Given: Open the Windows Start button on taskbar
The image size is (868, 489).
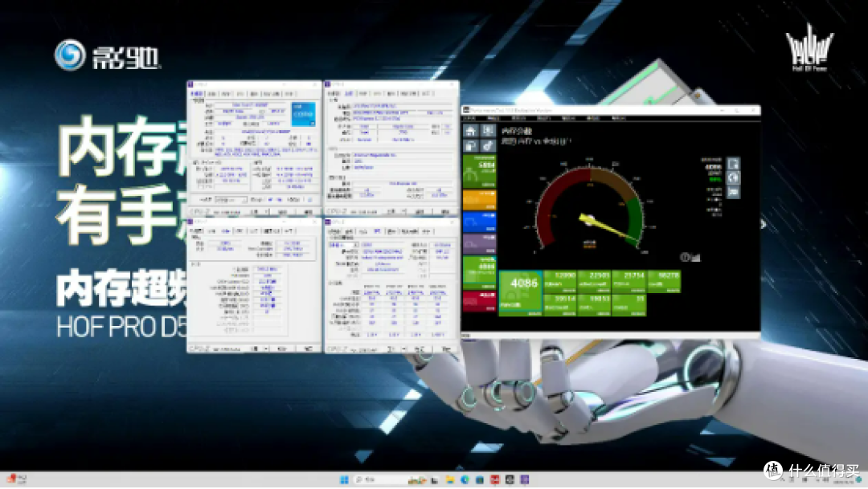Looking at the screenshot, I should click(344, 479).
